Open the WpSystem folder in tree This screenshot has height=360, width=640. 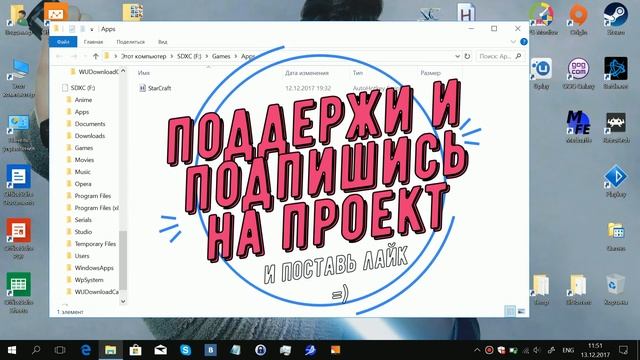click(x=89, y=280)
